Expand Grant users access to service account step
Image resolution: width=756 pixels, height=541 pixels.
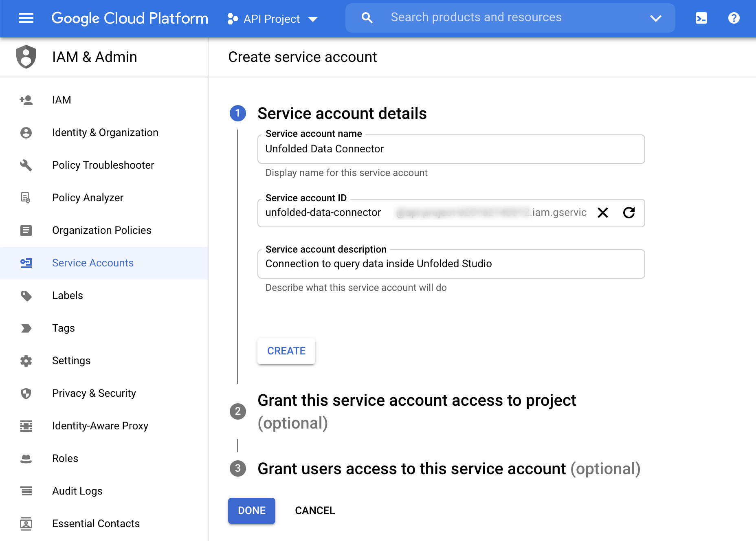(x=449, y=468)
